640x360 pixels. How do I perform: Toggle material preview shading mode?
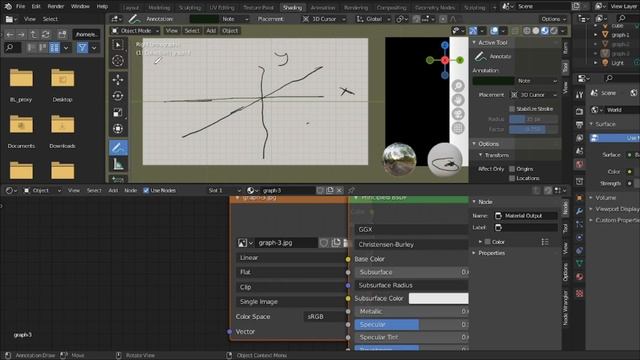click(545, 31)
